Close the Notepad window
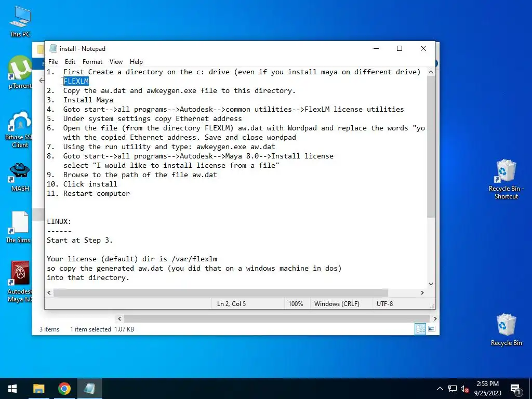Viewport: 532px width, 399px height. [x=423, y=48]
